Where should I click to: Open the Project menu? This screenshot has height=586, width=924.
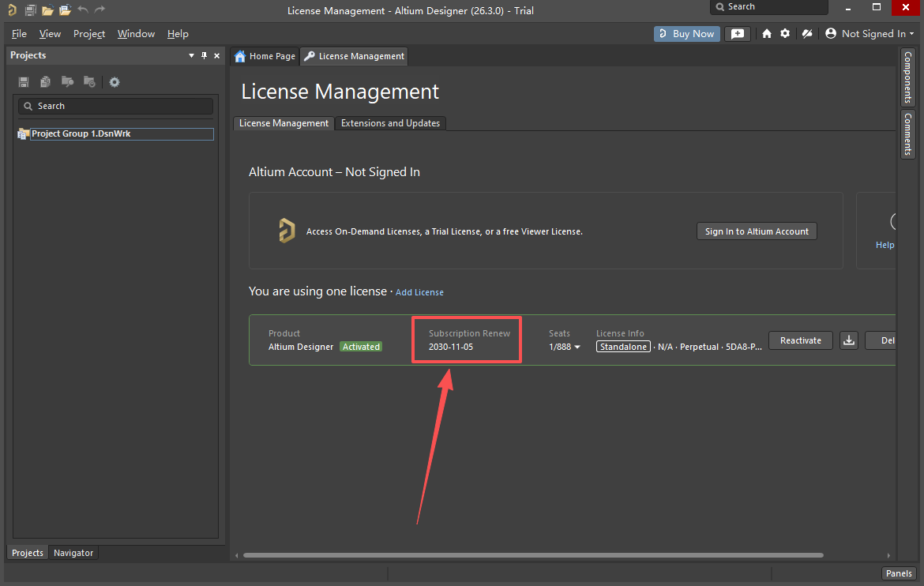tap(89, 34)
